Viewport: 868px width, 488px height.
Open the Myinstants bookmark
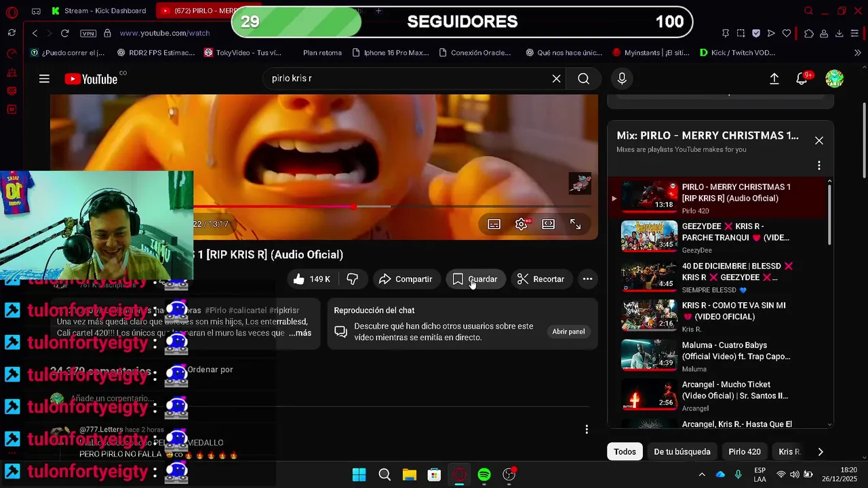point(651,52)
